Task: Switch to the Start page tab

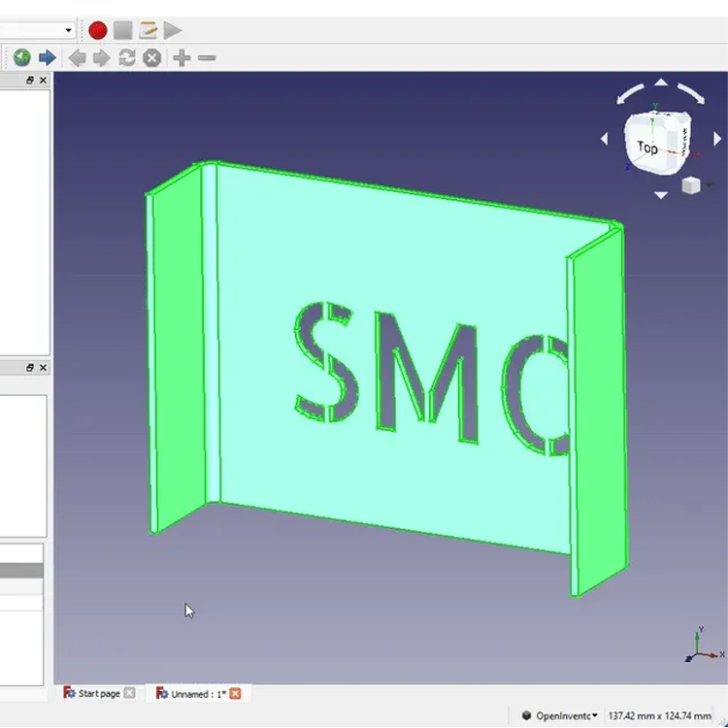Action: [x=99, y=693]
